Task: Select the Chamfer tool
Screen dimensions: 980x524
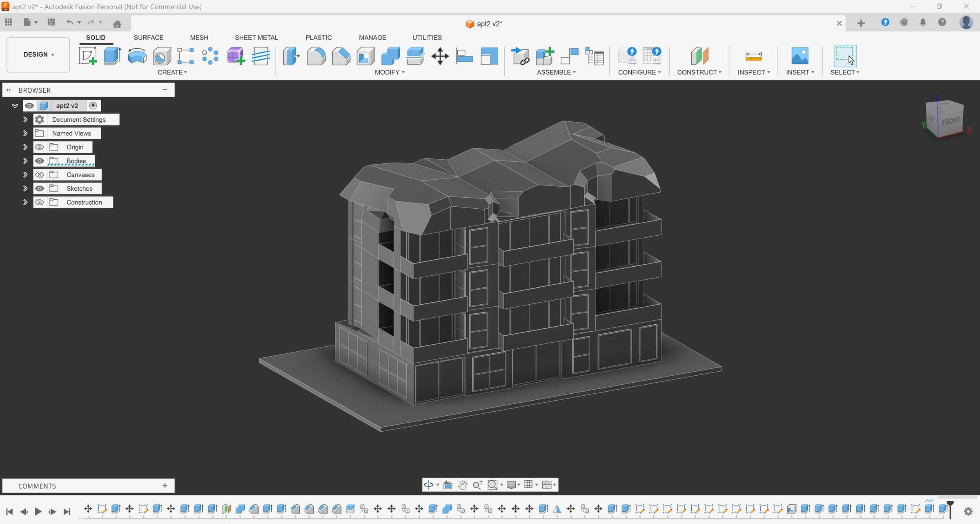Action: 341,56
